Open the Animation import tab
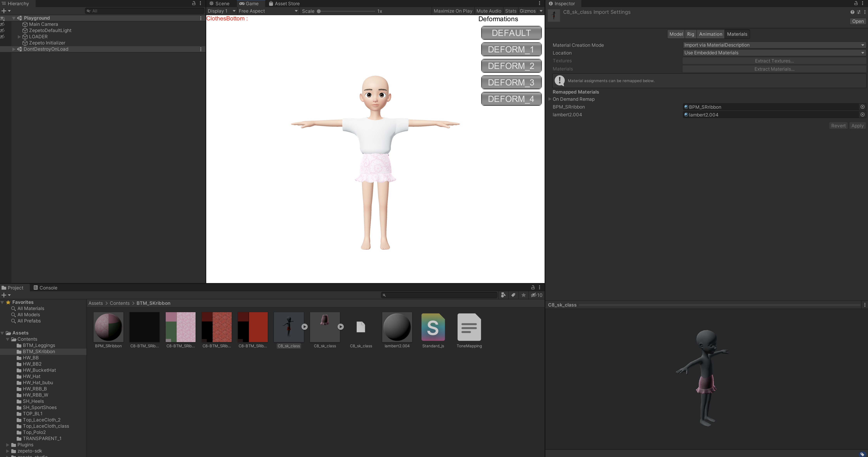This screenshot has height=457, width=868. click(710, 34)
